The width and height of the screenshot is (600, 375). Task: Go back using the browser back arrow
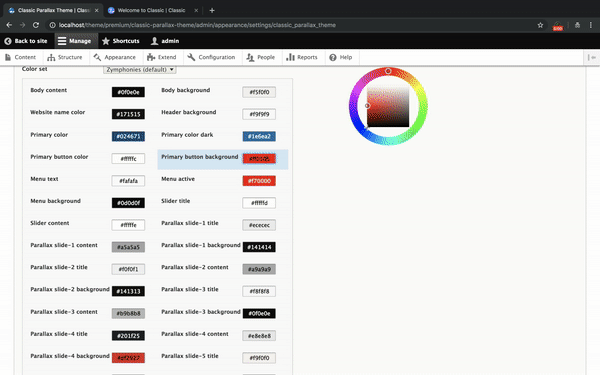pos(9,25)
